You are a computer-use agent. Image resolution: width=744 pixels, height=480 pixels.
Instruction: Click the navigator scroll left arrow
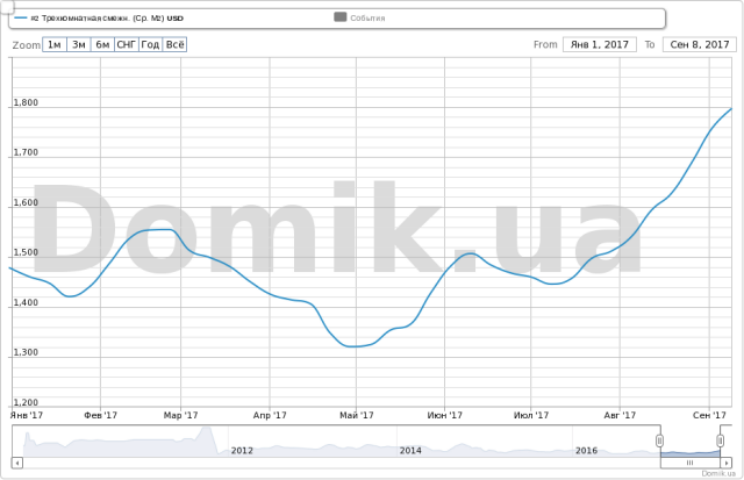[17, 462]
